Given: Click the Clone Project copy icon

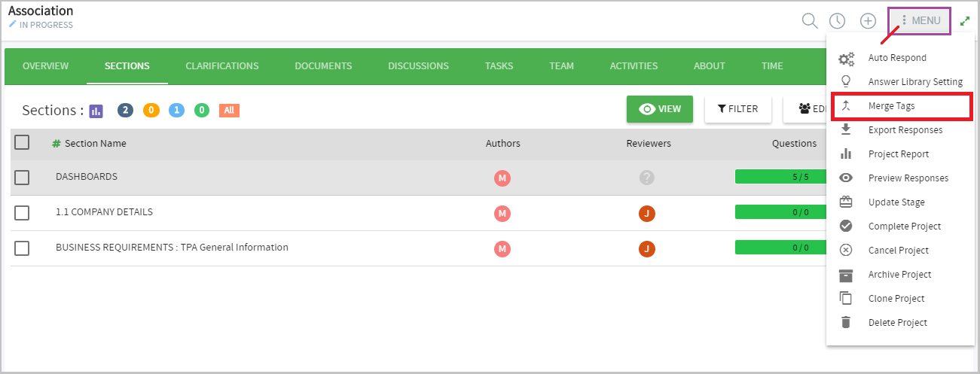Looking at the screenshot, I should point(846,298).
